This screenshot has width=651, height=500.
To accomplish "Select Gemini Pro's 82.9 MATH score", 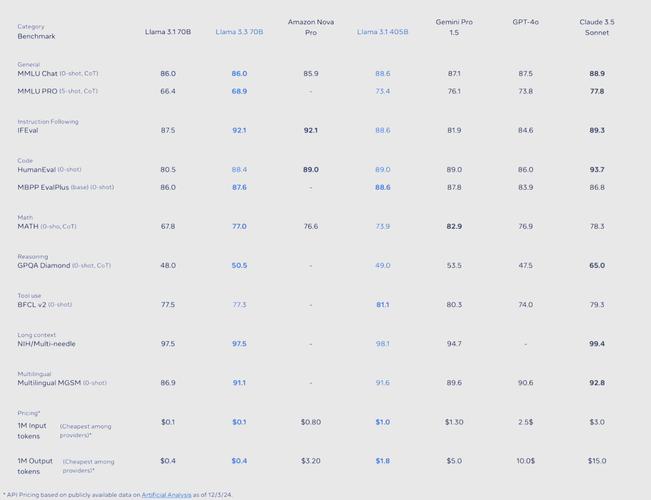I will [x=454, y=226].
